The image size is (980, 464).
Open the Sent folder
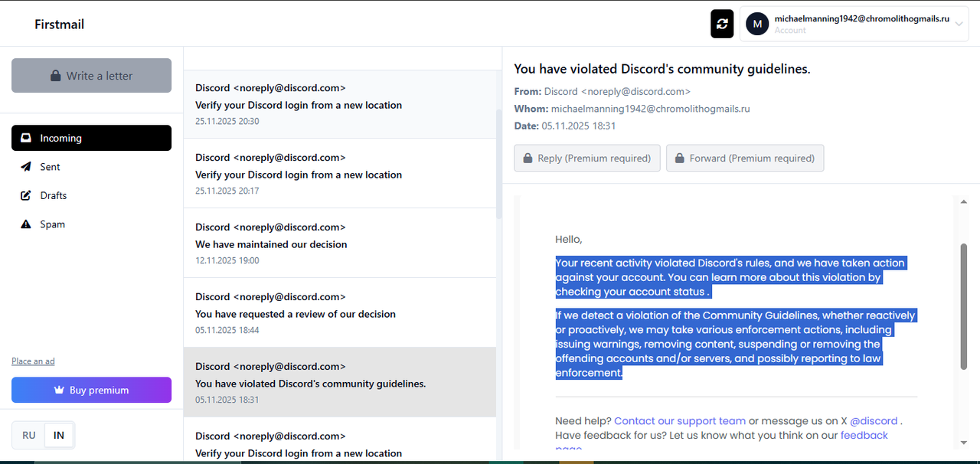tap(91, 167)
